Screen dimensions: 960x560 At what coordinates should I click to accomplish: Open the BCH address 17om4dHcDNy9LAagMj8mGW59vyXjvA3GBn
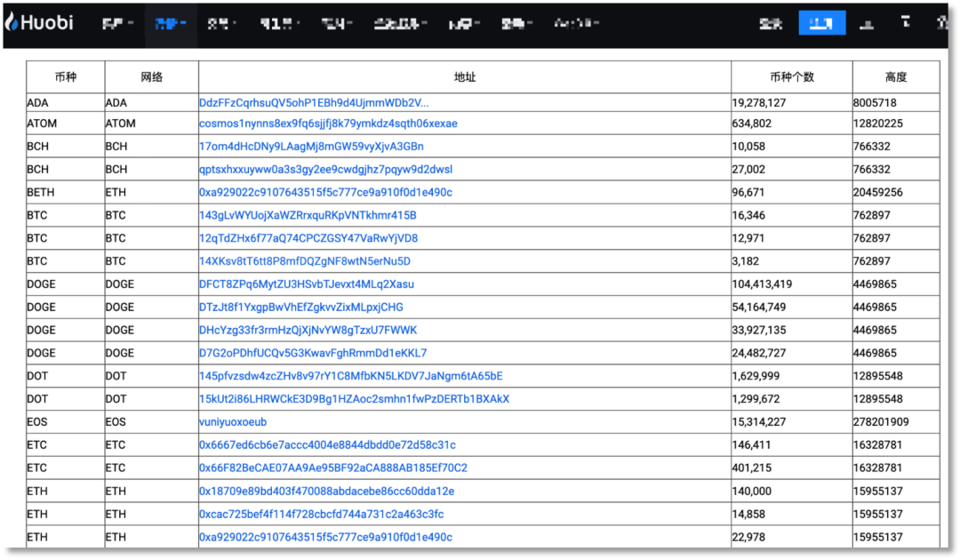[311, 147]
